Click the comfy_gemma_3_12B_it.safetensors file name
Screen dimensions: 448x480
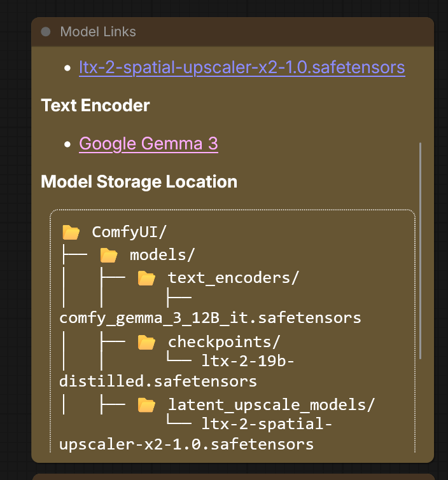tap(210, 317)
